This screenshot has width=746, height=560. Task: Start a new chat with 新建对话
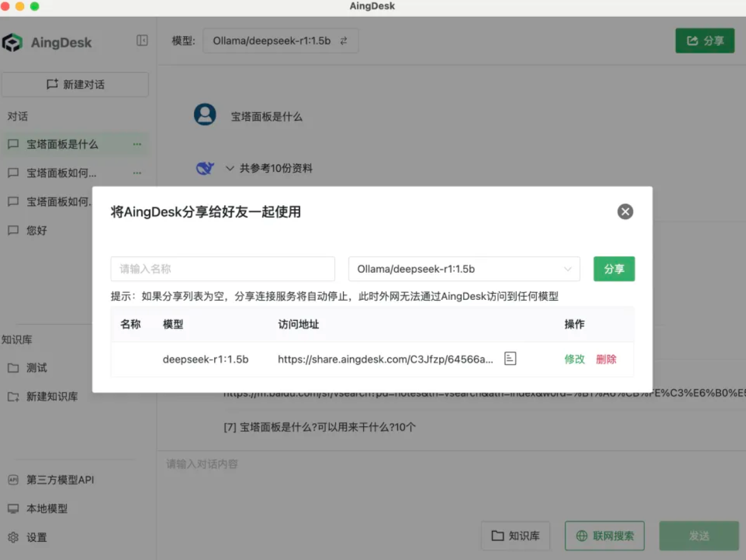75,85
